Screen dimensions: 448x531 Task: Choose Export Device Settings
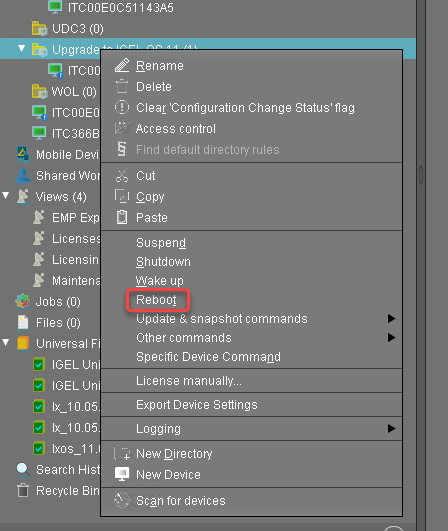(x=197, y=405)
